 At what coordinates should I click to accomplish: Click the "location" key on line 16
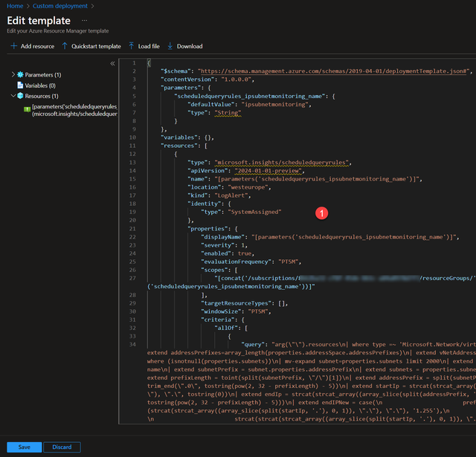pos(205,187)
